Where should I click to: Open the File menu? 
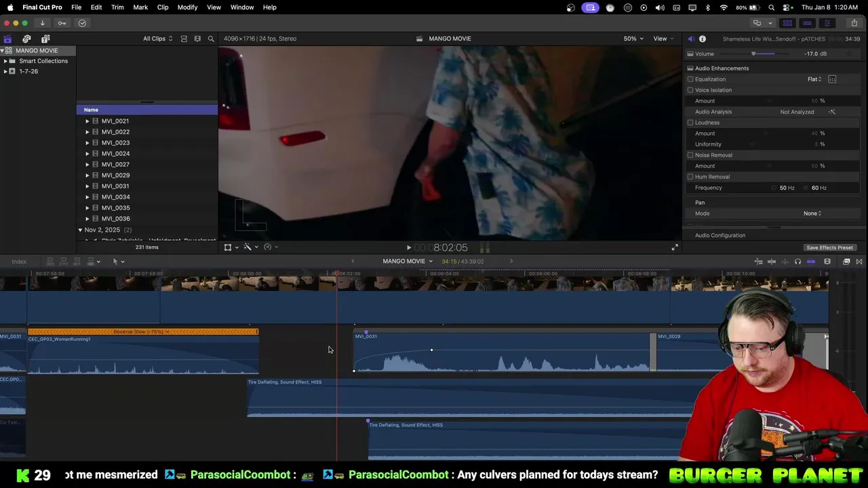click(76, 7)
